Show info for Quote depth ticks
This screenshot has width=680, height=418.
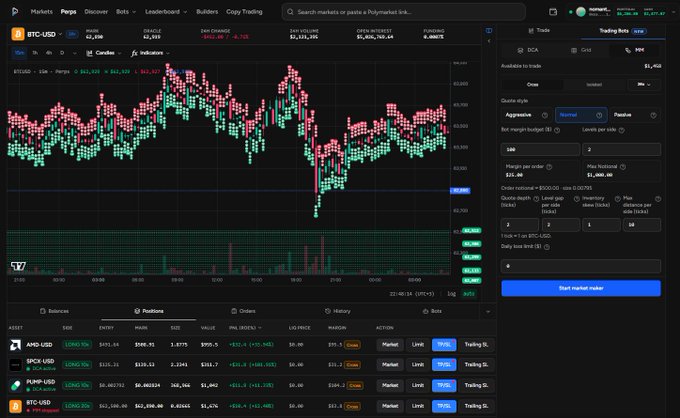[x=536, y=199]
